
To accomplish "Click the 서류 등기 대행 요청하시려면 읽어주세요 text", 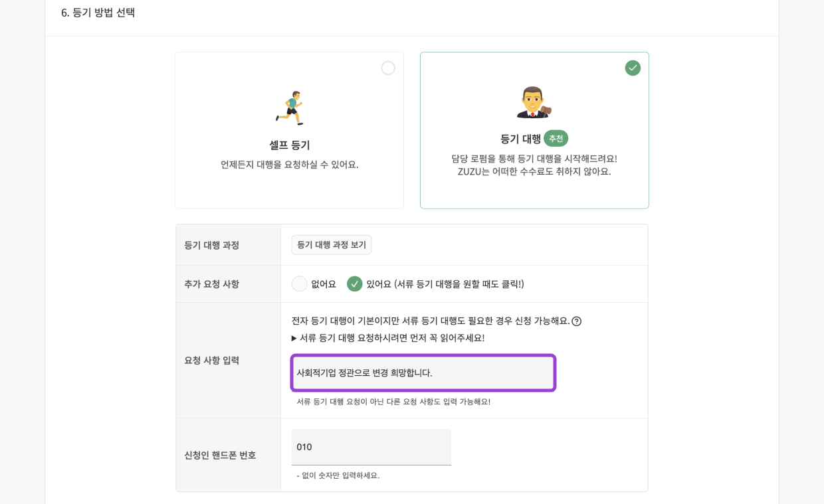I will [392, 338].
